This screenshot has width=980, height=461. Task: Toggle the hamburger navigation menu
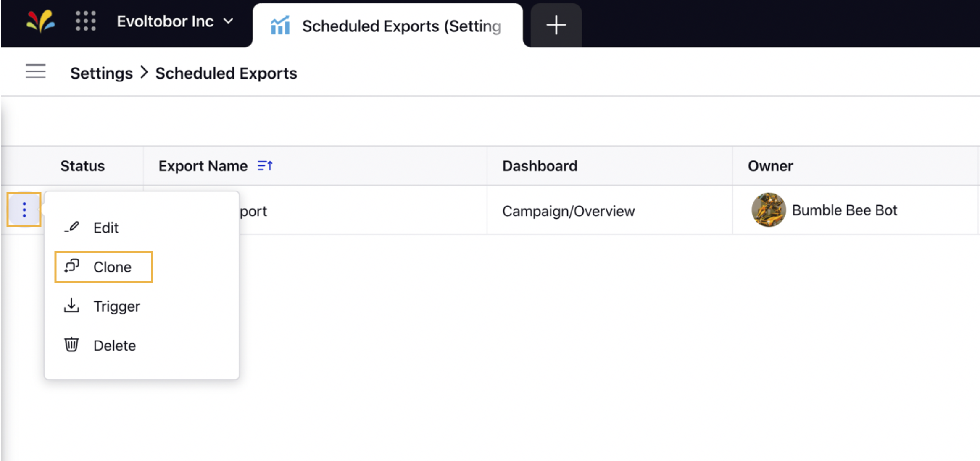point(35,71)
